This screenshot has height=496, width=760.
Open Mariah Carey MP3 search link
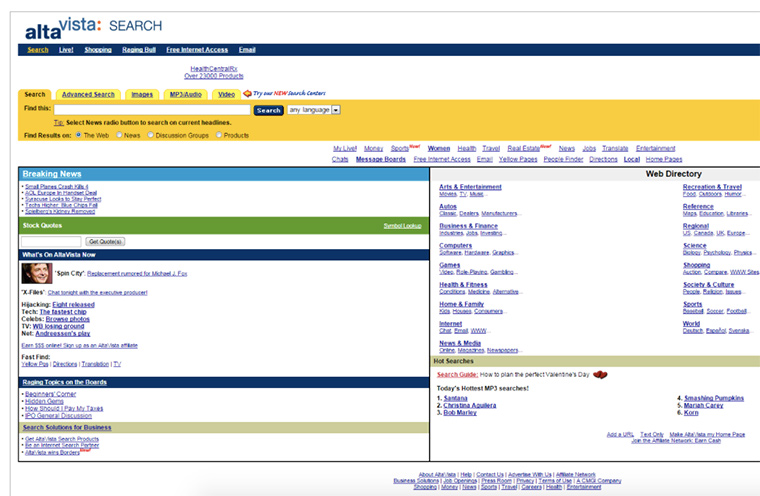click(x=703, y=405)
